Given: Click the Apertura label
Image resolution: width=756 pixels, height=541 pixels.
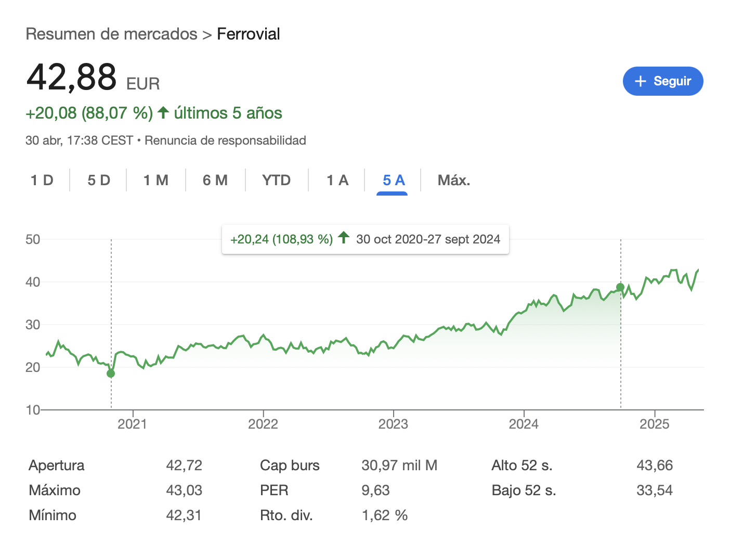Looking at the screenshot, I should click(x=57, y=465).
